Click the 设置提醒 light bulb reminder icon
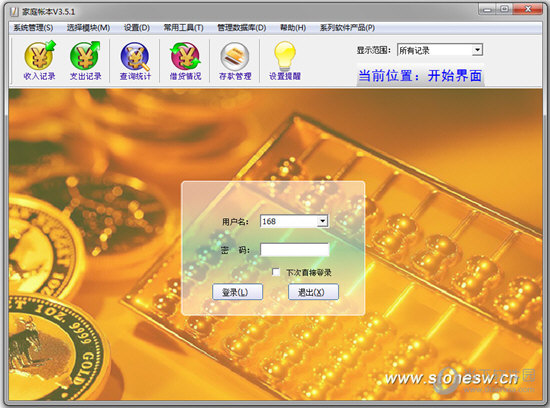This screenshot has width=550, height=408. tap(285, 60)
